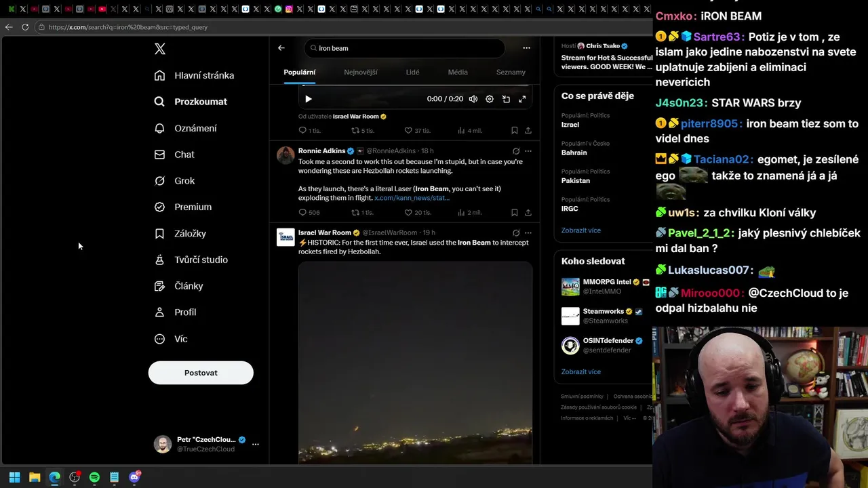Reply to Ronnie Adkins post with 506 replies
Viewport: 868px width, 488px height.
pyautogui.click(x=309, y=212)
